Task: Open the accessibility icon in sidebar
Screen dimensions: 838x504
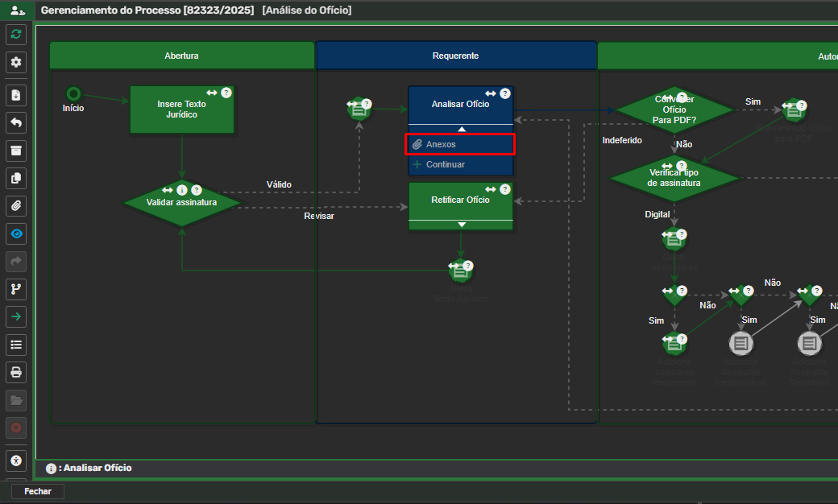Action: pos(16,461)
